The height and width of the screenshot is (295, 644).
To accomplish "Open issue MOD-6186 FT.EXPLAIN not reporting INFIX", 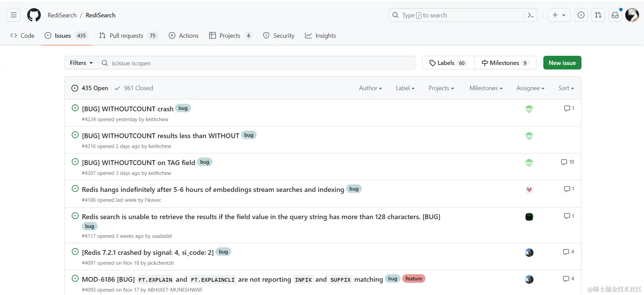I will [232, 279].
